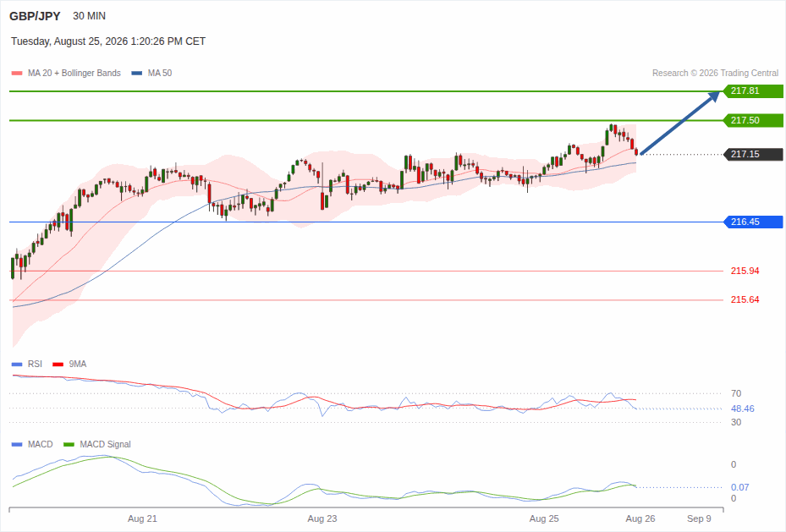
Task: Click the Aug 21 date axis label
Action: pos(142,519)
